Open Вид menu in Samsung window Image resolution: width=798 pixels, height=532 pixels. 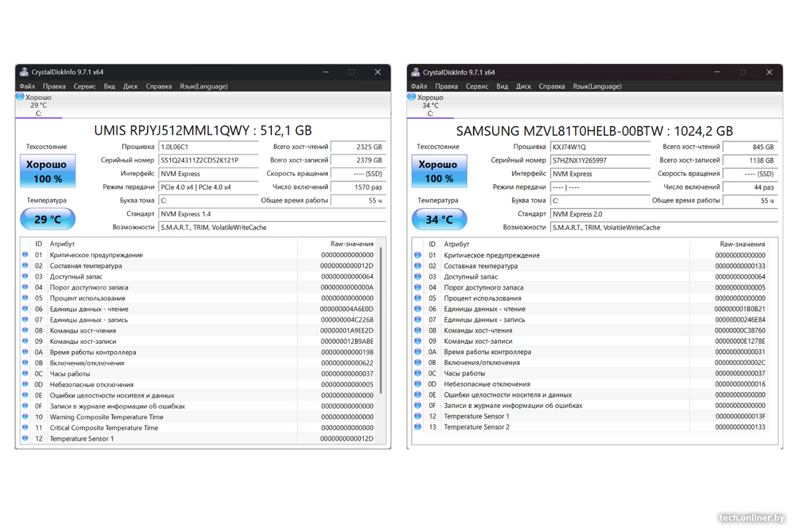click(502, 86)
